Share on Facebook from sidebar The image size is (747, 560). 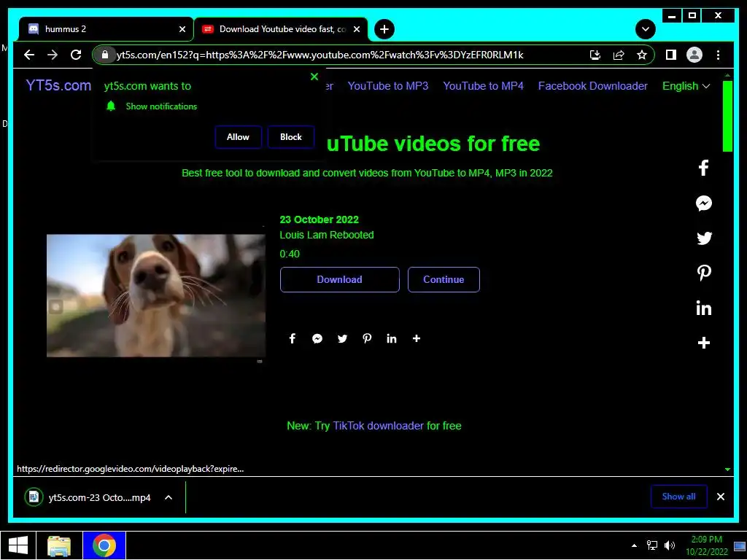704,168
